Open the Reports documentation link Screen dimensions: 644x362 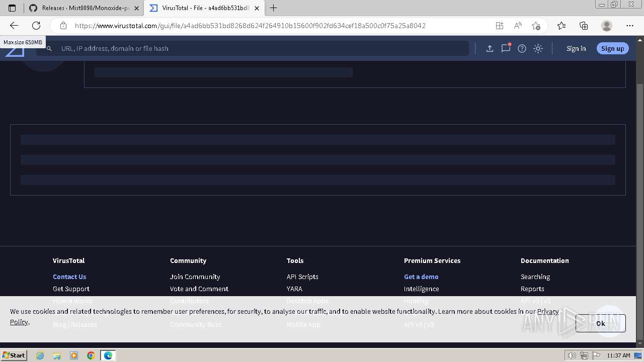(x=532, y=289)
